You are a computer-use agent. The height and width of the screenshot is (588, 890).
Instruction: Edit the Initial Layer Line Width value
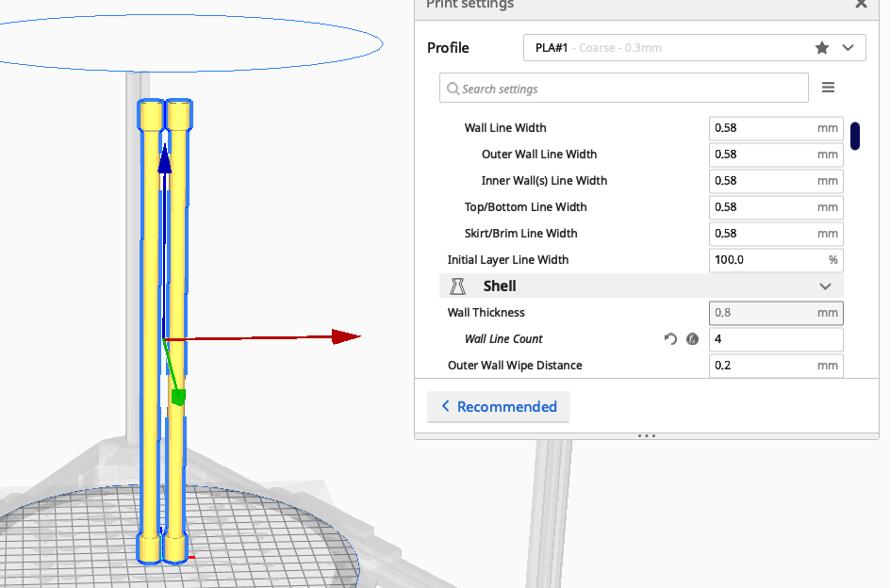point(776,260)
